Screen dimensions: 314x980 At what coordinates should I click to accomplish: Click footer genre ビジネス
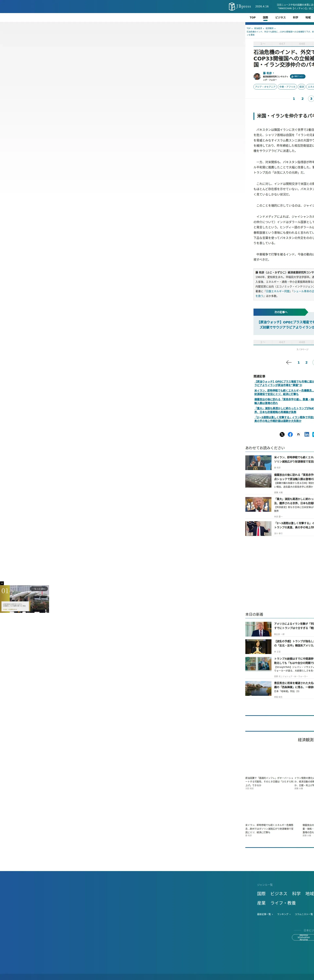point(279,894)
